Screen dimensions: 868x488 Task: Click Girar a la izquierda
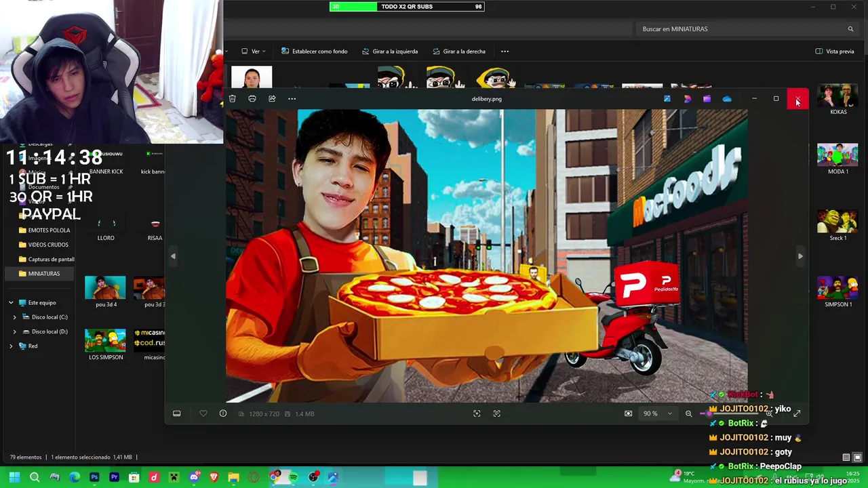(x=390, y=52)
